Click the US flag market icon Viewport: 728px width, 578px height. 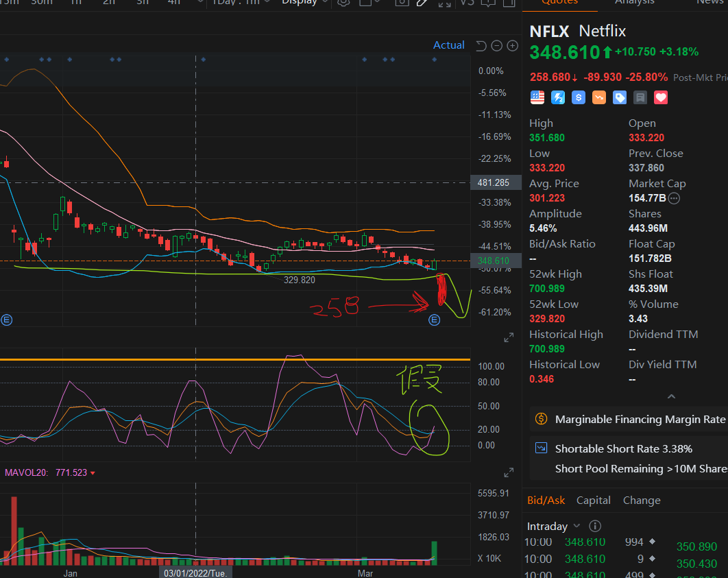coord(537,97)
